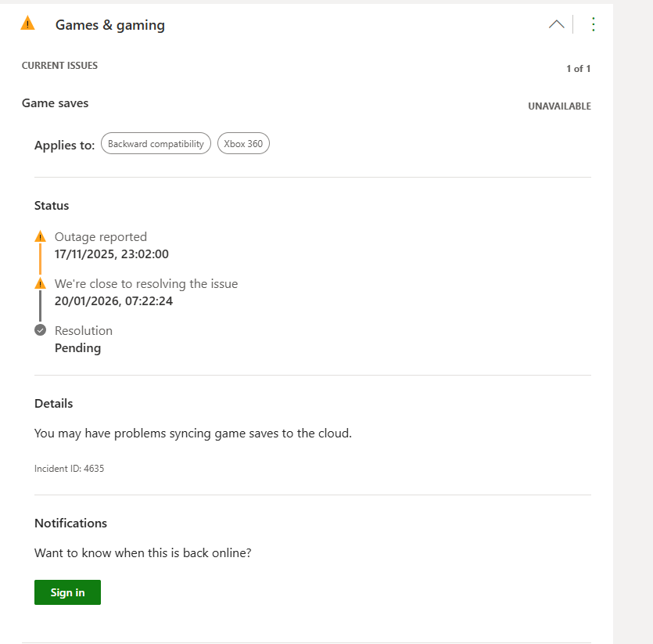
Task: Open the three-dot more options menu
Action: (x=593, y=24)
